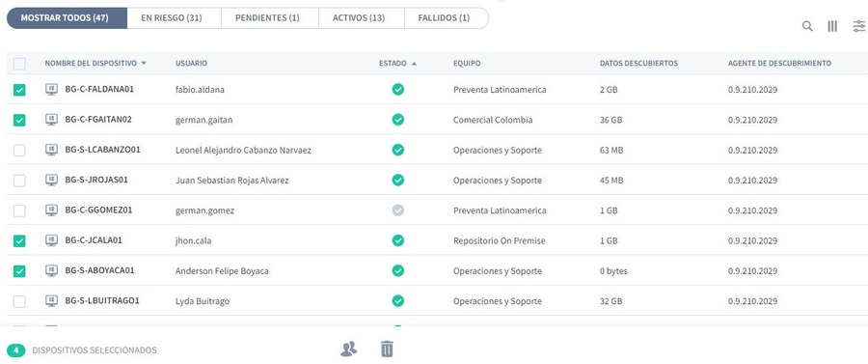Click the computer icon beside BG-C-JCALA01
Viewport: 868px width, 364px height.
pyautogui.click(x=51, y=240)
